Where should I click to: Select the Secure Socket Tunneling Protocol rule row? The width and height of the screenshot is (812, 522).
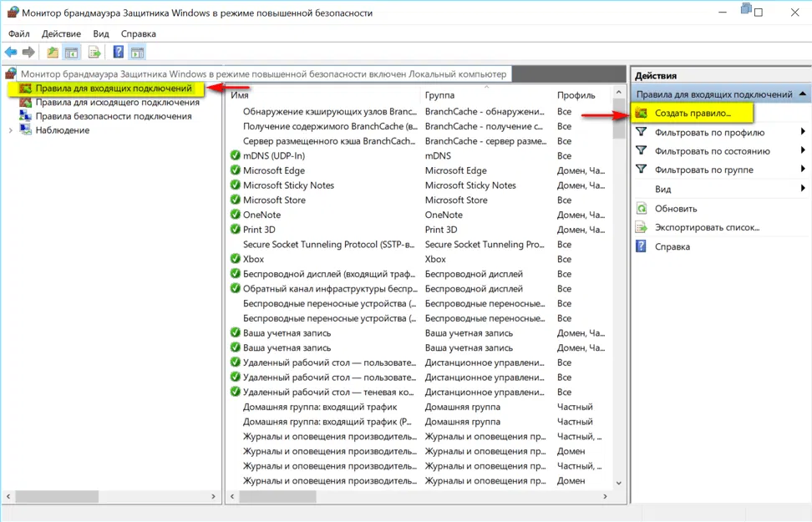419,245
